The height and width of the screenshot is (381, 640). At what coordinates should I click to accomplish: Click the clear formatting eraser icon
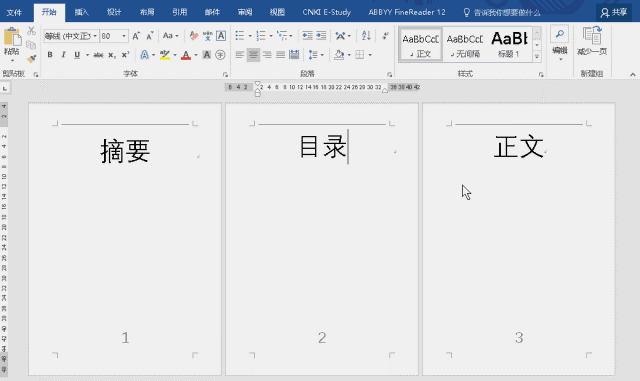point(193,36)
